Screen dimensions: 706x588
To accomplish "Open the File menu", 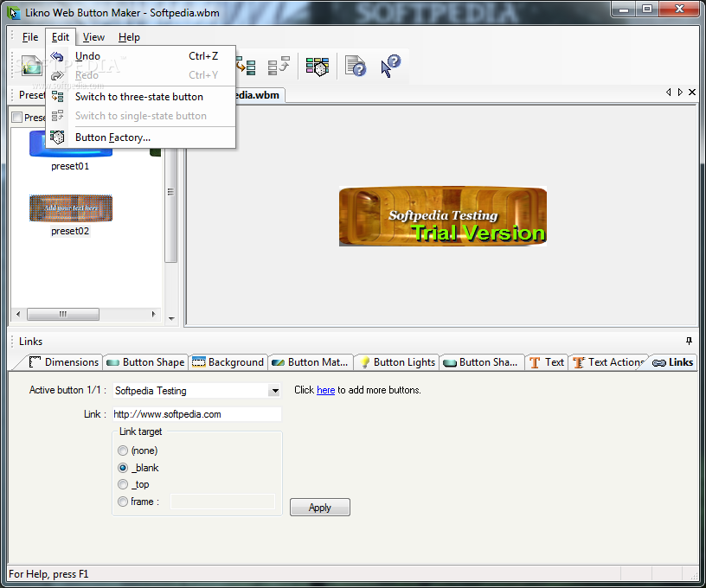I will (30, 37).
